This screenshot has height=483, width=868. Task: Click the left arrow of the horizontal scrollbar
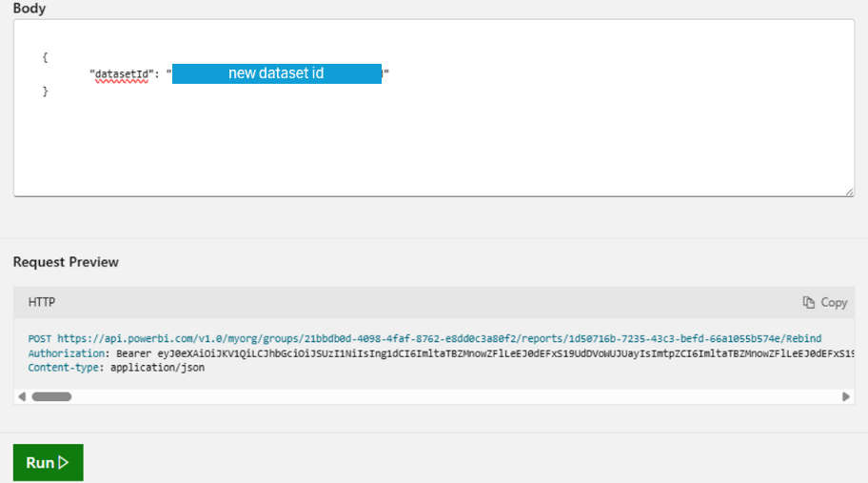(x=23, y=396)
